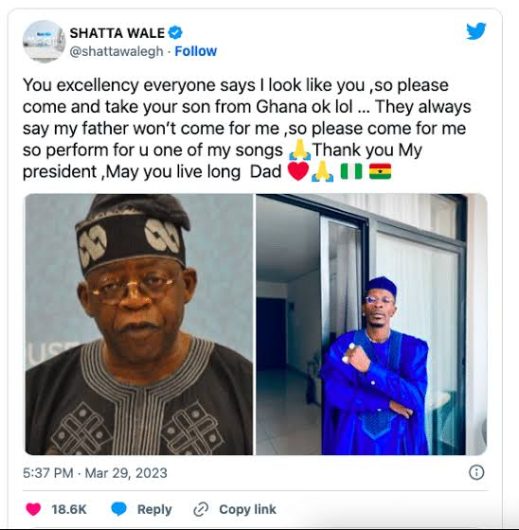The width and height of the screenshot is (519, 530).
Task: Open the SHATTA WALE display name
Action: click(x=117, y=33)
